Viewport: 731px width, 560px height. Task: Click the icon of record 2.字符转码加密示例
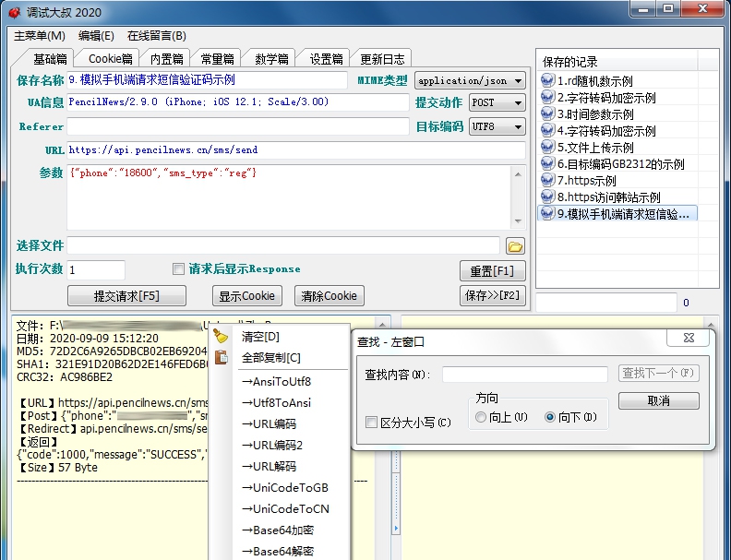coord(547,98)
